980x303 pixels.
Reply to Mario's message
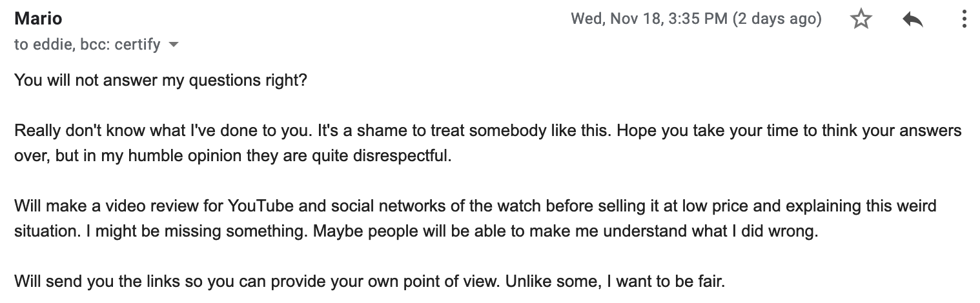912,20
